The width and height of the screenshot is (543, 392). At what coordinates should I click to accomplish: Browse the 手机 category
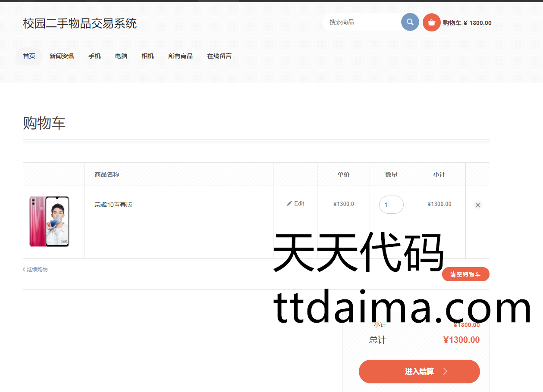pos(94,56)
